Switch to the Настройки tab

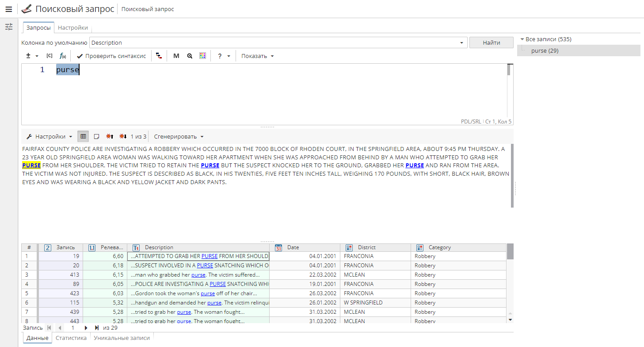pos(73,27)
